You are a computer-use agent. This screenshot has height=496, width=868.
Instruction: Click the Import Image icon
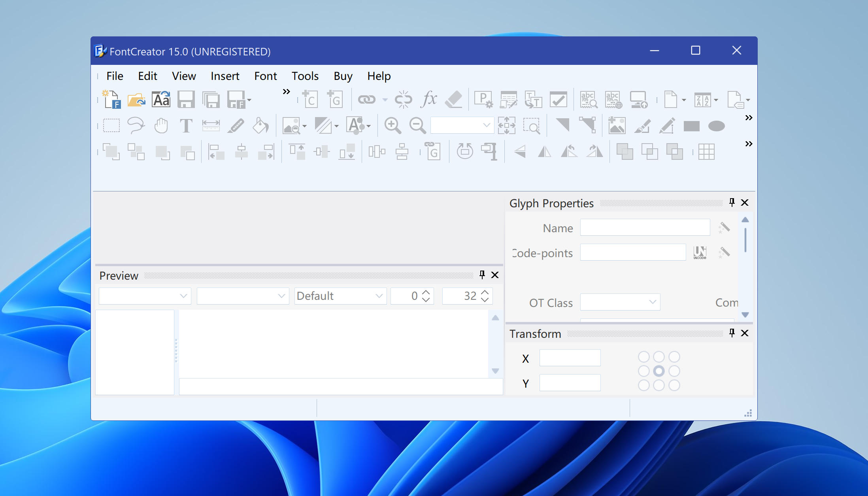617,126
